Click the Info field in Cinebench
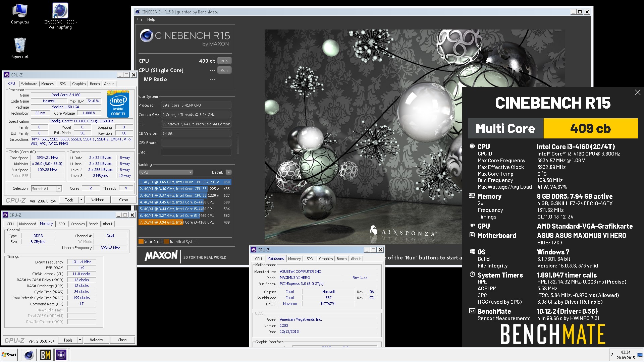This screenshot has width=644, height=362. point(196,152)
